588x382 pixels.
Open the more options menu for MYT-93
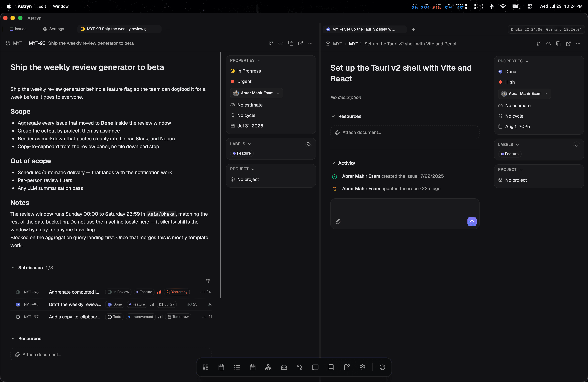tap(310, 43)
